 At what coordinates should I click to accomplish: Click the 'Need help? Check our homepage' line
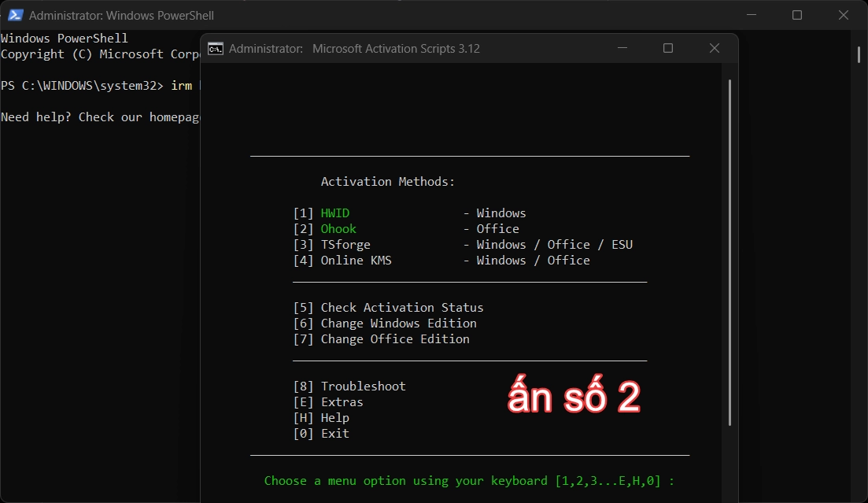coord(100,117)
